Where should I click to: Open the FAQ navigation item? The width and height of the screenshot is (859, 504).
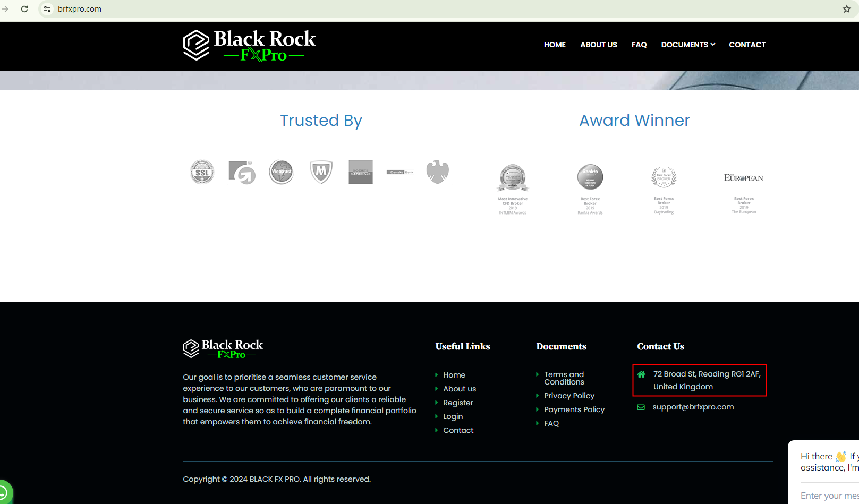pos(639,45)
